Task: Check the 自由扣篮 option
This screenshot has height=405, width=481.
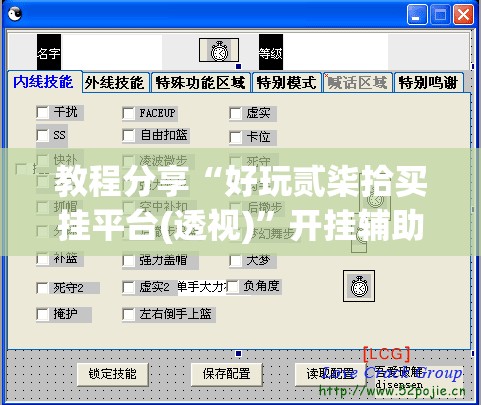Action: click(129, 136)
